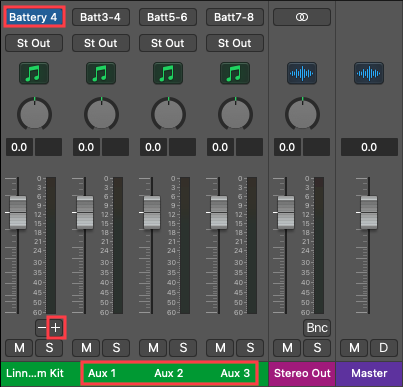The height and width of the screenshot is (387, 403).
Task: Open St Out output on Aux 2 strip
Action: pos(168,43)
